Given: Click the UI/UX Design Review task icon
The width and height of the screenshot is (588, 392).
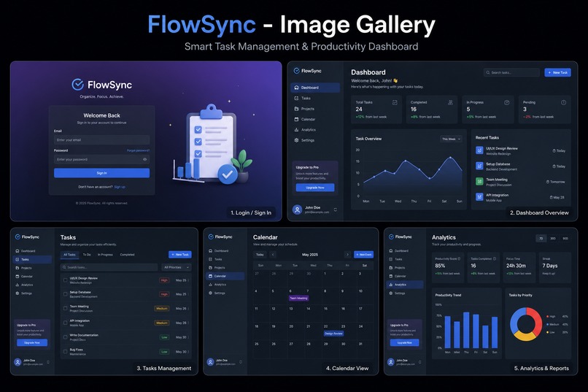Looking at the screenshot, I should point(479,150).
